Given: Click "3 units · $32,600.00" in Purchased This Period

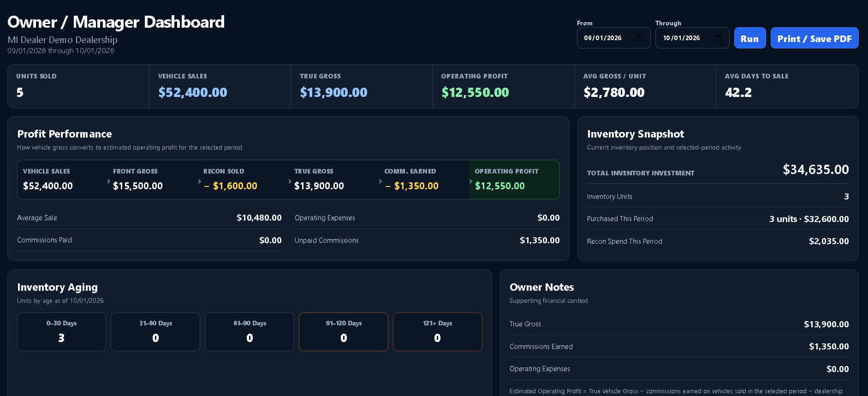Looking at the screenshot, I should click(x=809, y=219).
